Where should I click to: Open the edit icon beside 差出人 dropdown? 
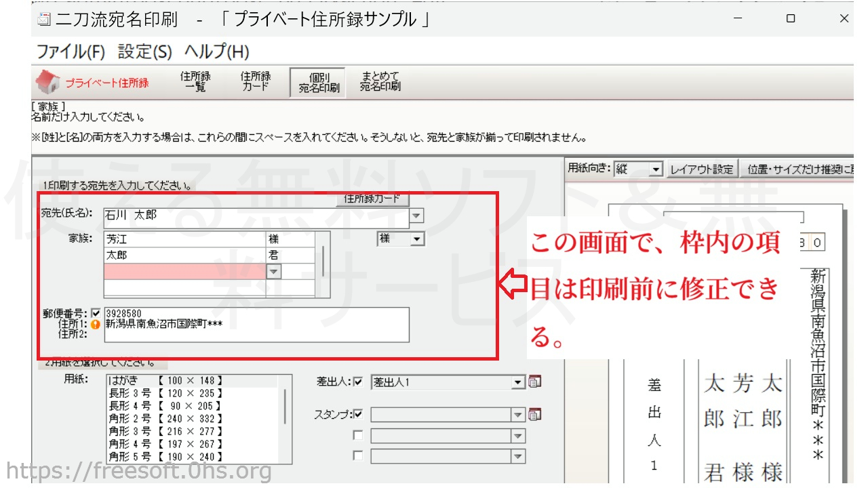coord(535,382)
